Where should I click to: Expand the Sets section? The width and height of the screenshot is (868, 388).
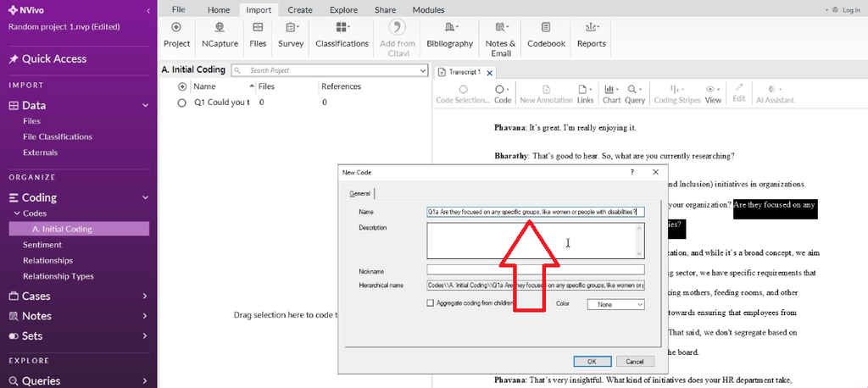(x=146, y=336)
